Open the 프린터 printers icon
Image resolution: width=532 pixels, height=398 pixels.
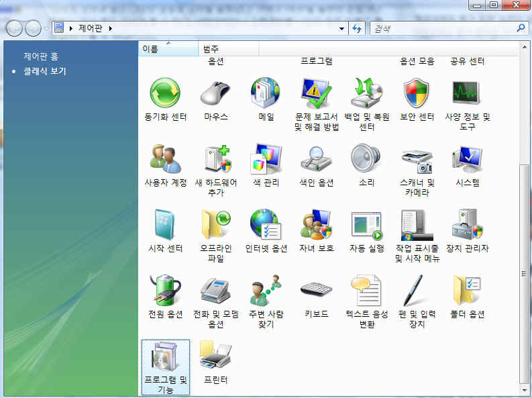tap(216, 356)
